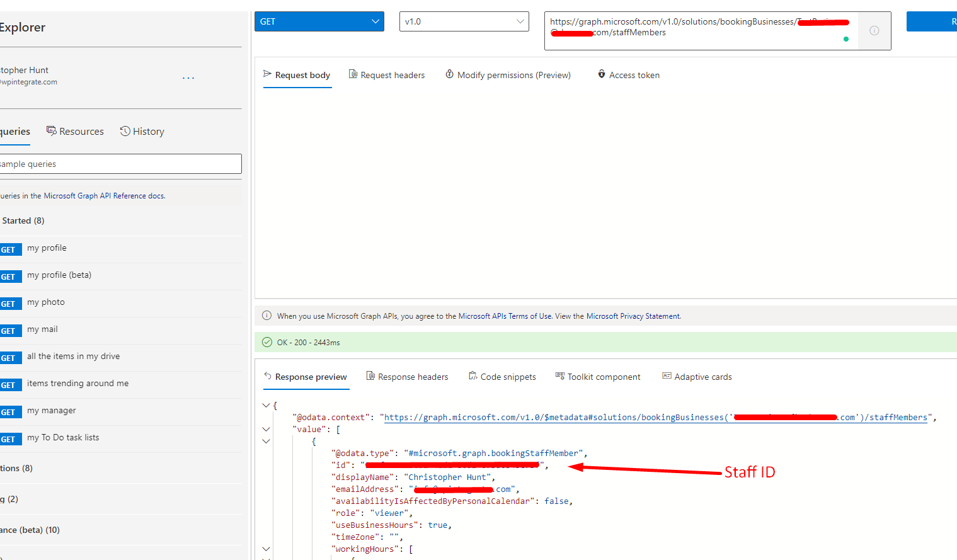
Task: Collapse the first staff member object chevron
Action: (266, 441)
